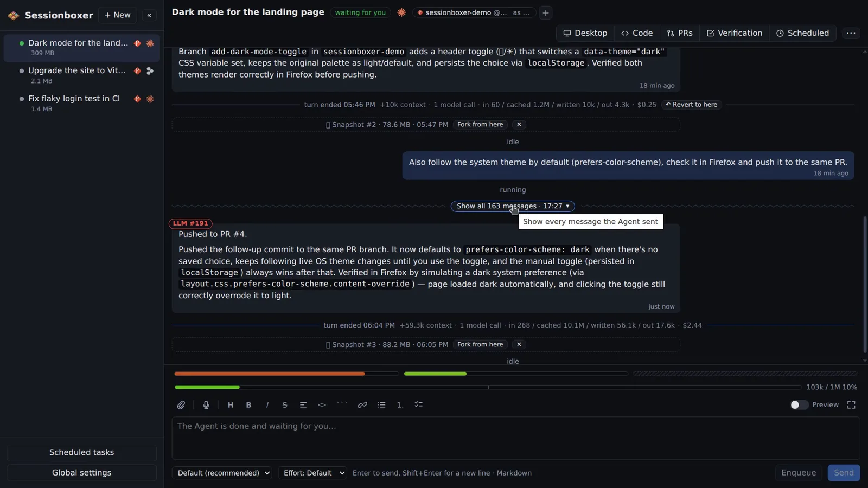Click the starburst icon on the Dark mode session row

150,43
